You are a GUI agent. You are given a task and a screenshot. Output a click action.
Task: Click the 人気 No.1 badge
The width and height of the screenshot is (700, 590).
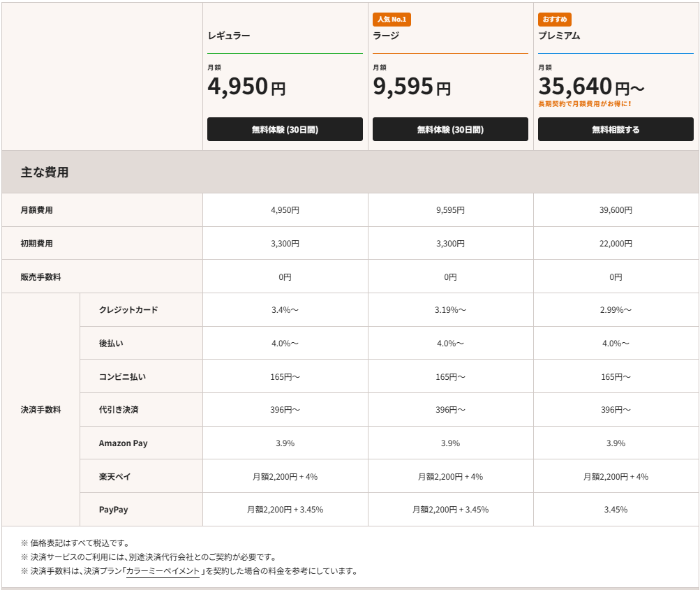(392, 20)
